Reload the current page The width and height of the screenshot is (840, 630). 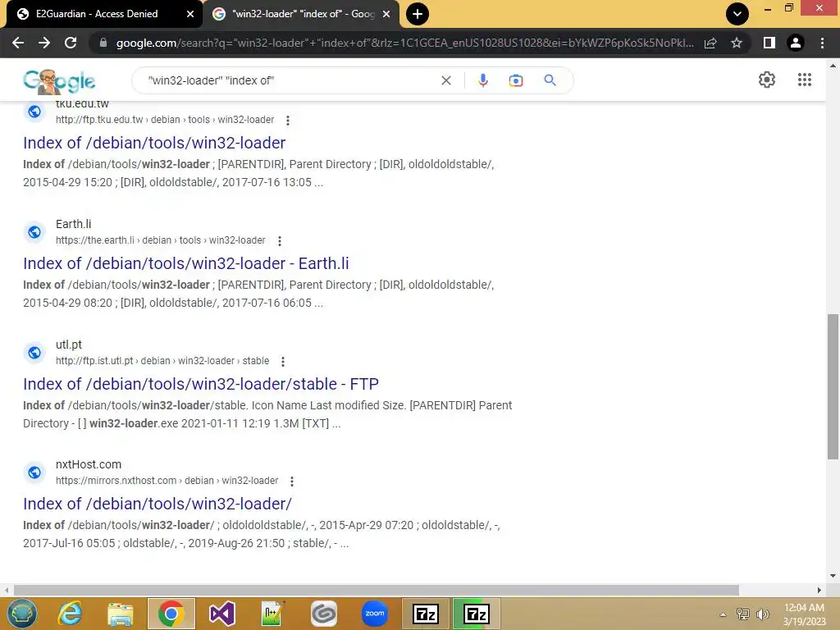(x=71, y=43)
